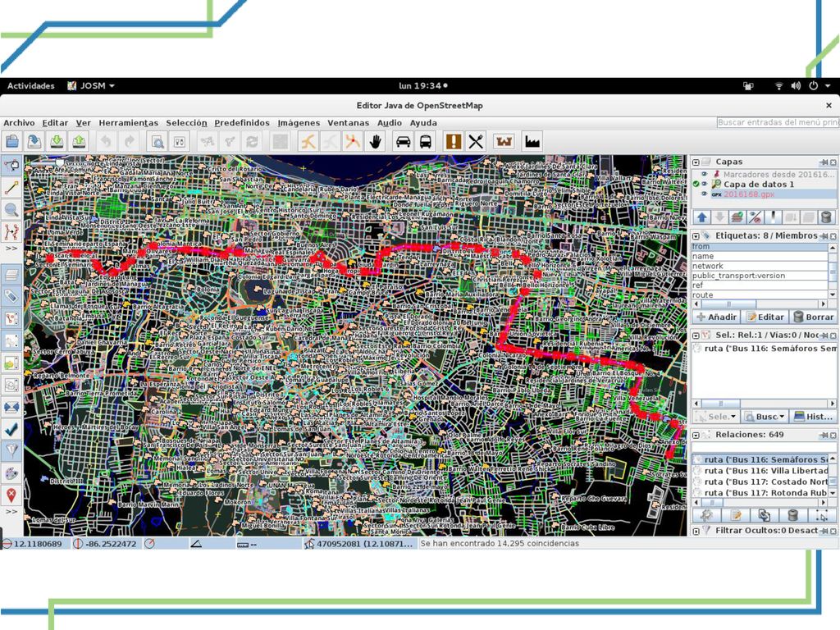Open the Archivo menu
The image size is (840, 630).
(19, 123)
